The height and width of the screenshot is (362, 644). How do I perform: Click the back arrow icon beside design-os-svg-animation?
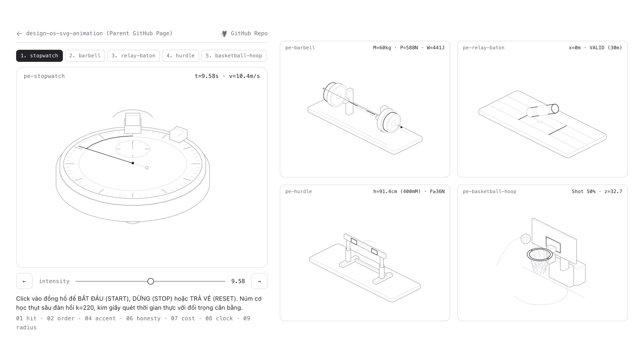tap(19, 34)
